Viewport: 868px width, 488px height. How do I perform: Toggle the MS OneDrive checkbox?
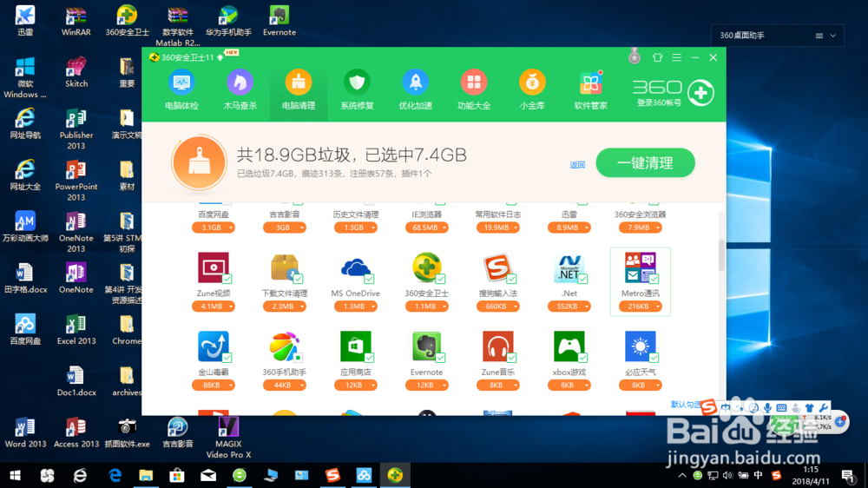[x=369, y=279]
